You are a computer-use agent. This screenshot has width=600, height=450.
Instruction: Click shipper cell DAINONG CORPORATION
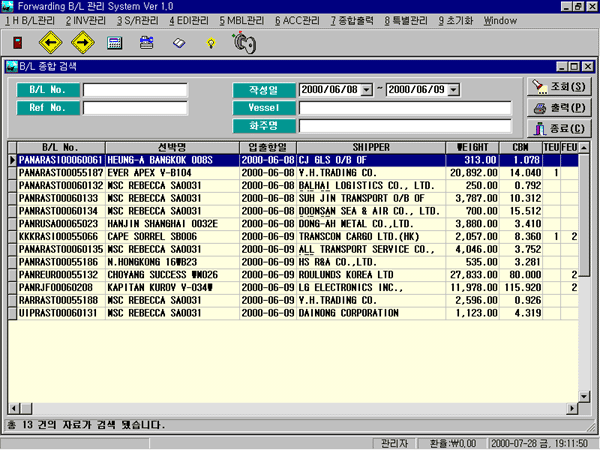click(x=371, y=313)
